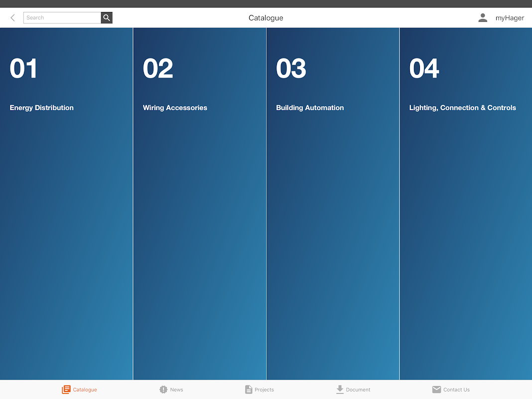Open the myHager account link
Screen dimensions: 532x399
point(510,18)
